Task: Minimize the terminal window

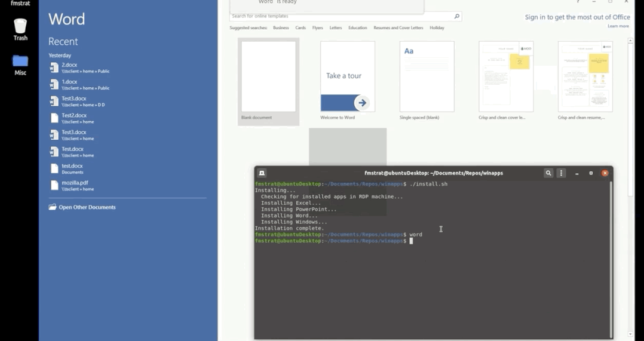Action: (576, 173)
